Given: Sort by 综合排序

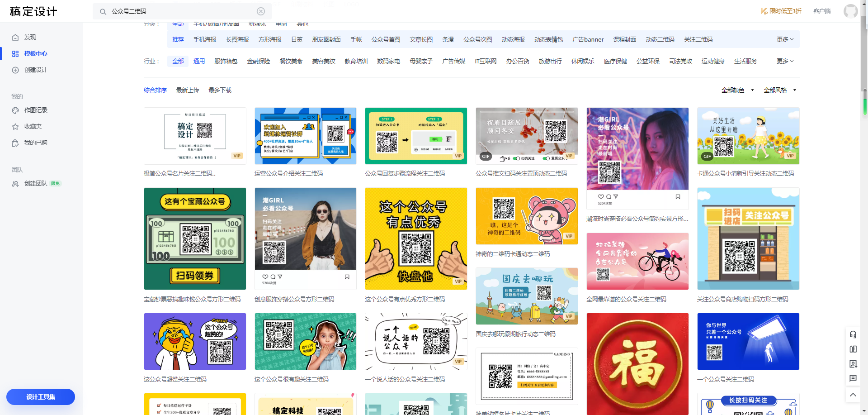Looking at the screenshot, I should [155, 90].
